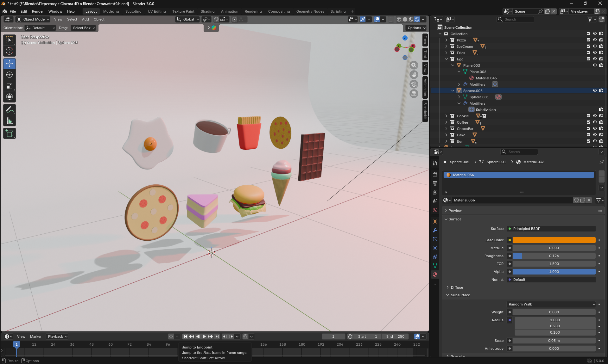Hide Sphere.005 in the outliner
Screen dimensions: 608x364
click(595, 91)
